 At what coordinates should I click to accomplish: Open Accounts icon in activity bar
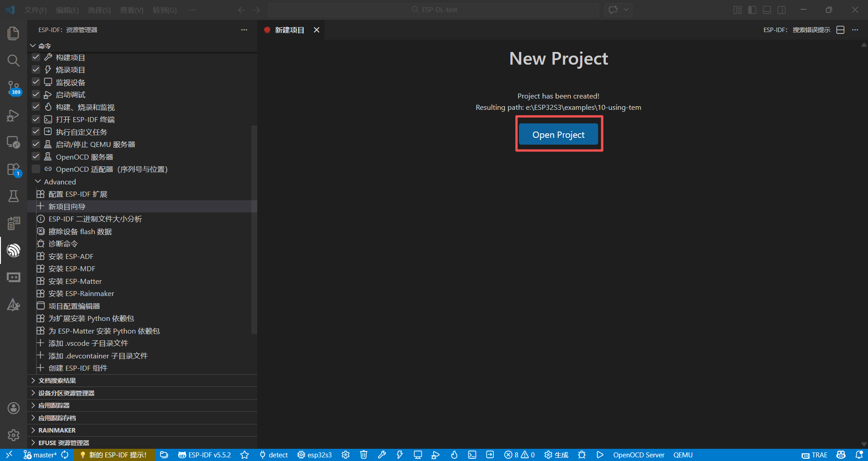14,408
